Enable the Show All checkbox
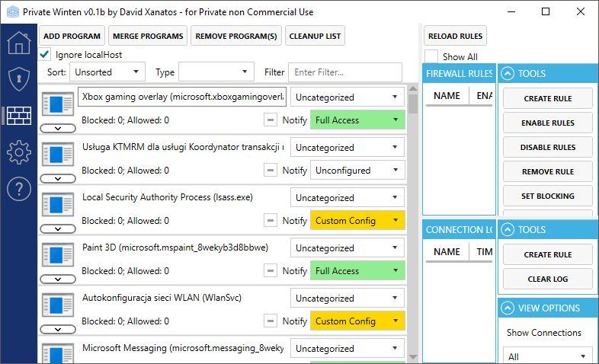 [x=431, y=57]
